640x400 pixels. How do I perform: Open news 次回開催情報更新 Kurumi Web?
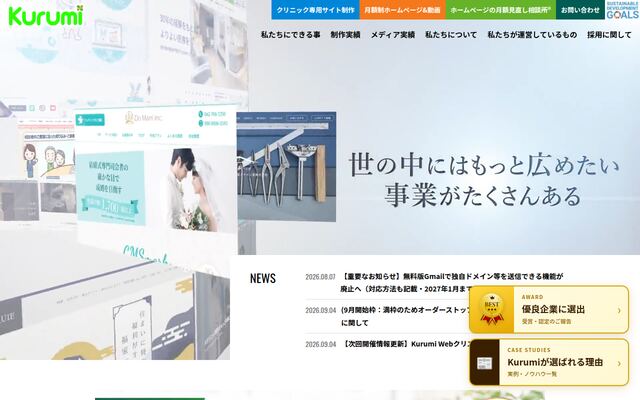pyautogui.click(x=405, y=344)
